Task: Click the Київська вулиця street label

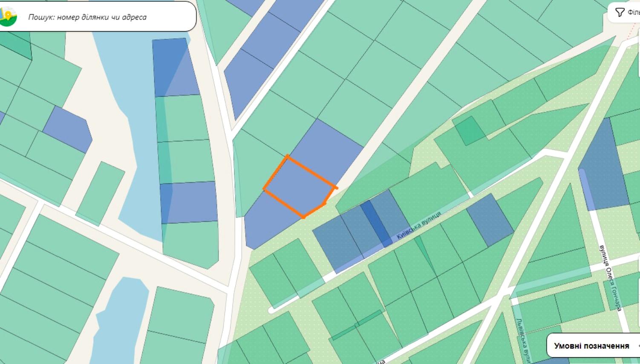Action: pos(418,225)
